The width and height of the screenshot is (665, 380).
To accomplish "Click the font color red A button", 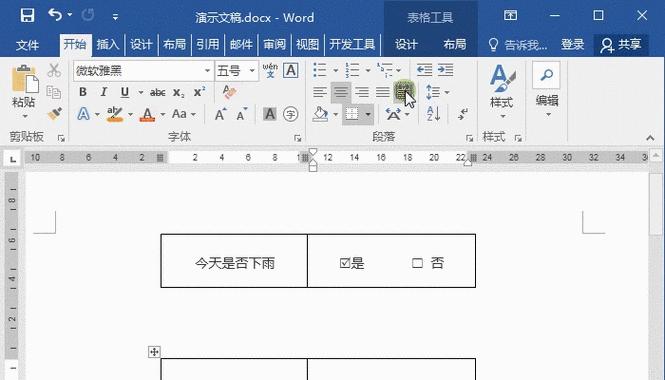I will (x=147, y=114).
